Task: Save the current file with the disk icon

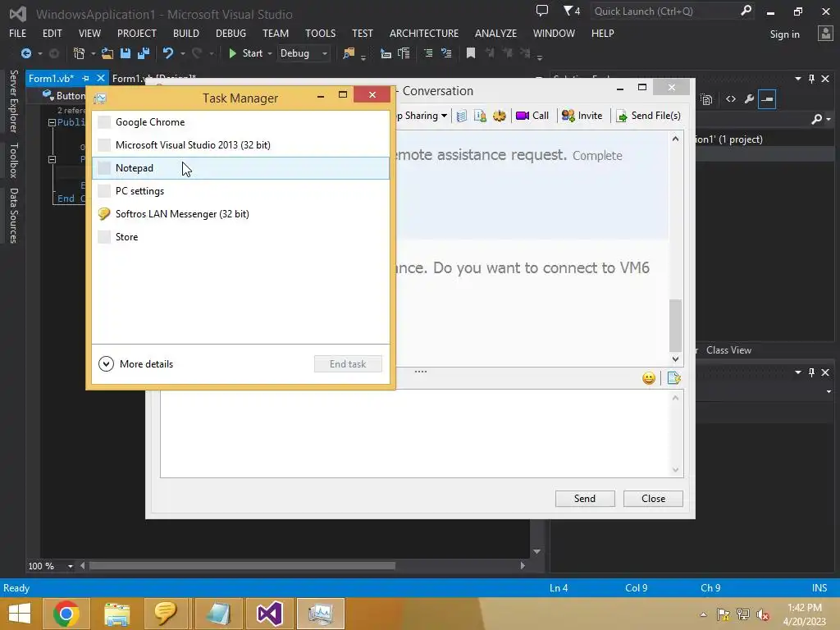Action: (126, 53)
